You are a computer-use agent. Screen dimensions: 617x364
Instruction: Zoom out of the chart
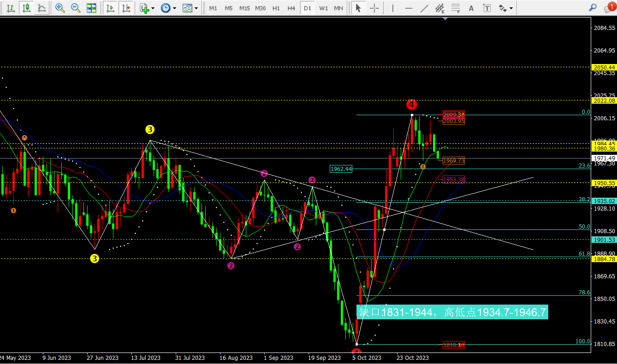coord(76,8)
